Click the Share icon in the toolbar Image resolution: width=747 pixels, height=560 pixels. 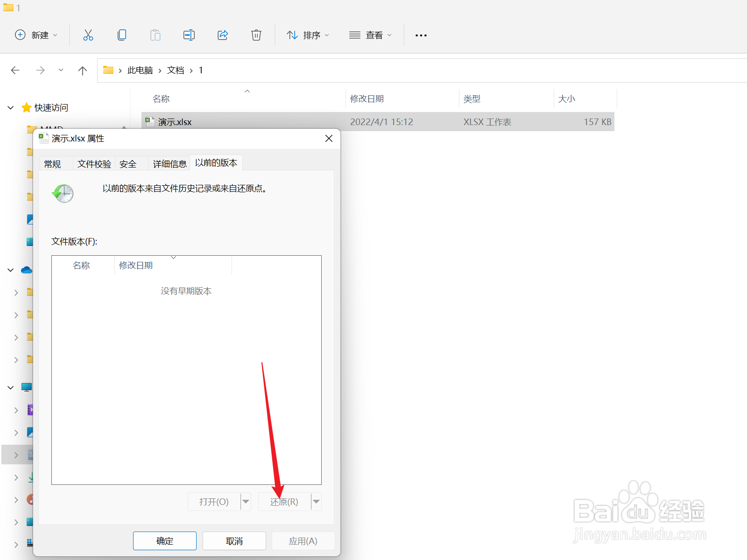point(223,35)
